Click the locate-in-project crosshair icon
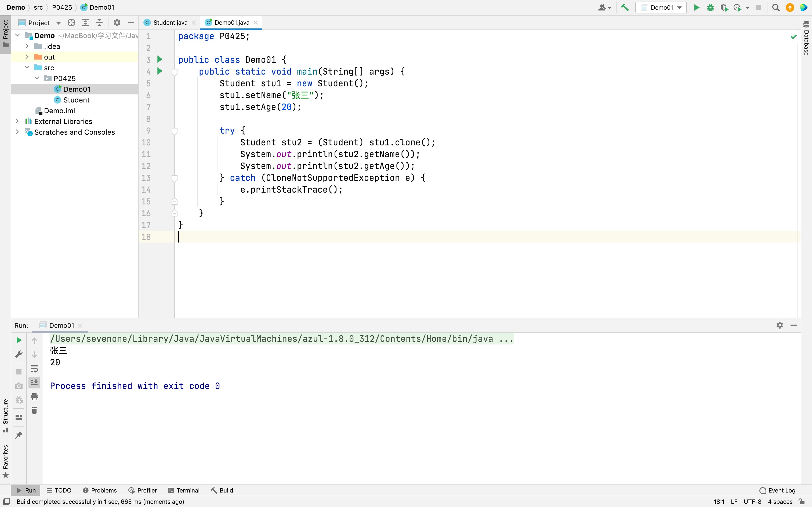This screenshot has width=812, height=507. [x=71, y=23]
